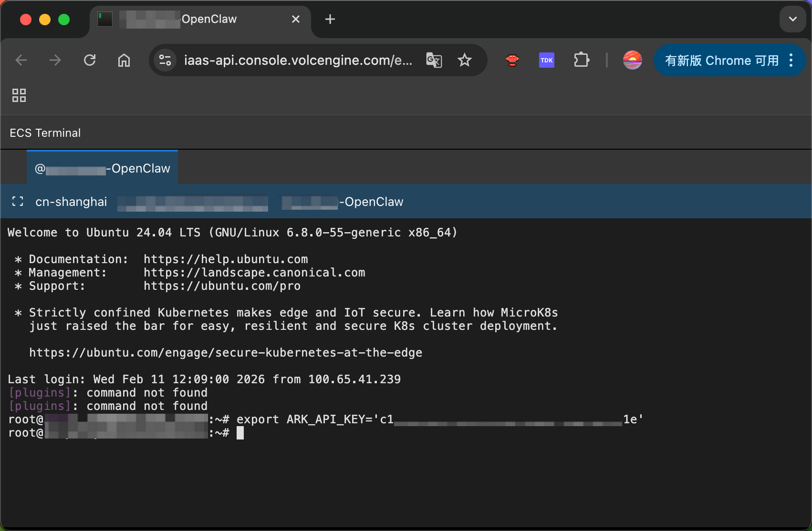
Task: Click the browser forward arrow
Action: tap(55, 60)
